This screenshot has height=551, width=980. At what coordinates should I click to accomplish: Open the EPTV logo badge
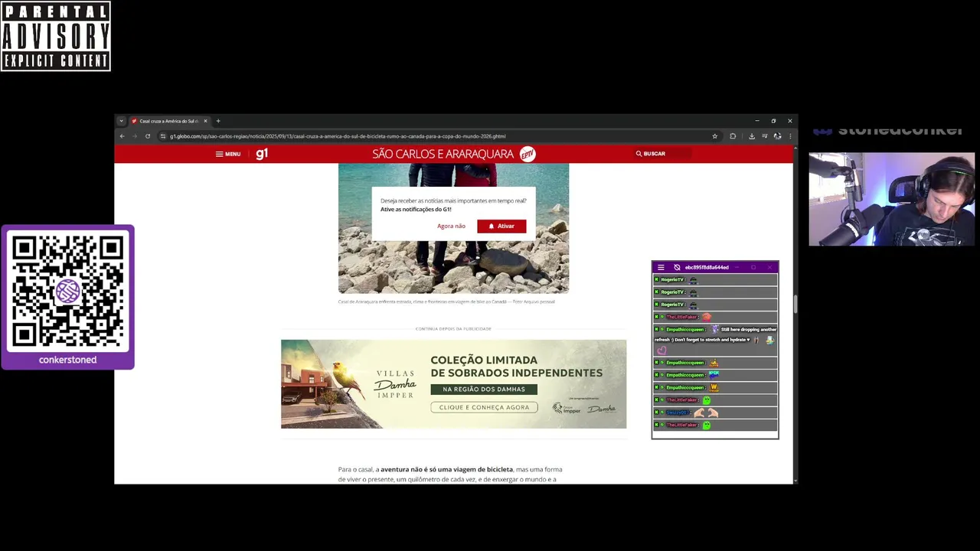pos(528,154)
